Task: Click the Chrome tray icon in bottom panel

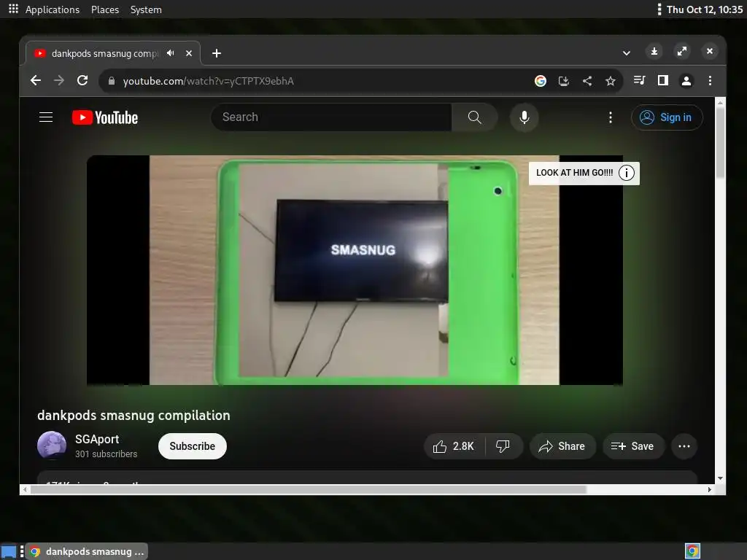Action: [x=693, y=551]
